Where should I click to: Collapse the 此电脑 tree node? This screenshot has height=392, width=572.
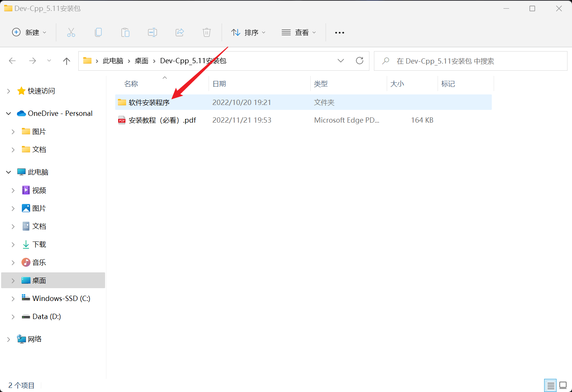(x=9, y=172)
